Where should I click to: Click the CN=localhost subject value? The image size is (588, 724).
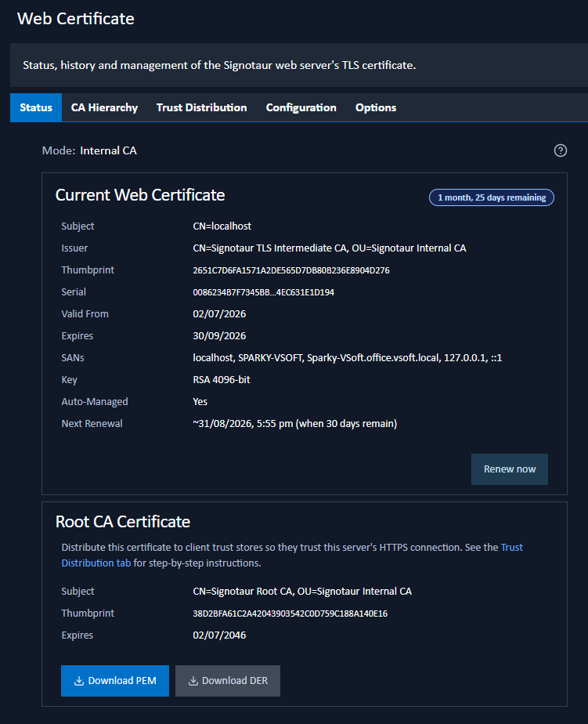(222, 226)
